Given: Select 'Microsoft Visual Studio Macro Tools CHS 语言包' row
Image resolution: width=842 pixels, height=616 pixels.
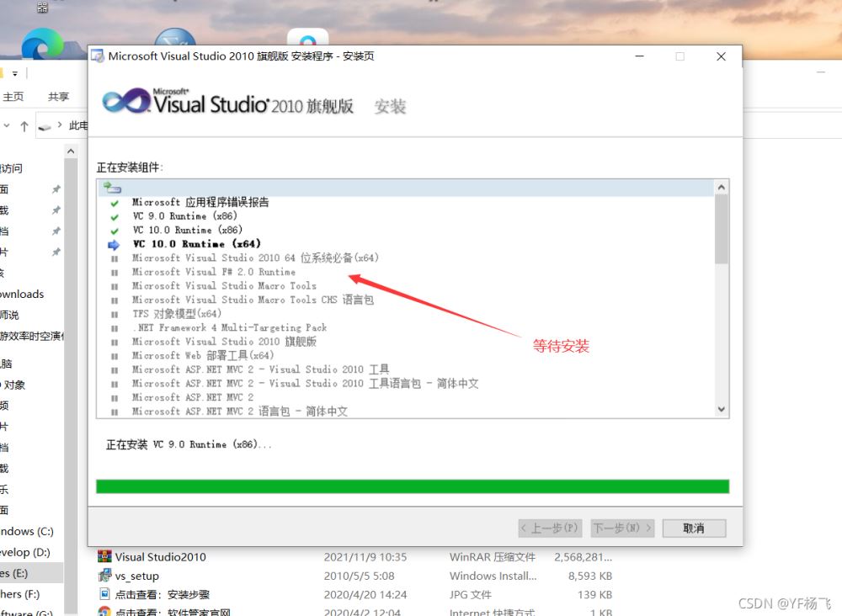Looking at the screenshot, I should click(253, 300).
